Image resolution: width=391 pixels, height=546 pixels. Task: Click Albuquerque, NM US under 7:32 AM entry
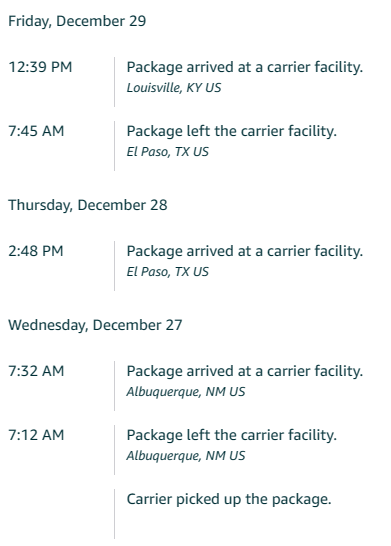(186, 392)
